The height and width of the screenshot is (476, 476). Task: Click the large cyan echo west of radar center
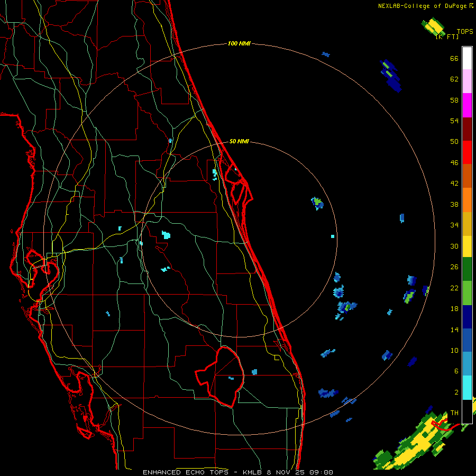click(166, 235)
